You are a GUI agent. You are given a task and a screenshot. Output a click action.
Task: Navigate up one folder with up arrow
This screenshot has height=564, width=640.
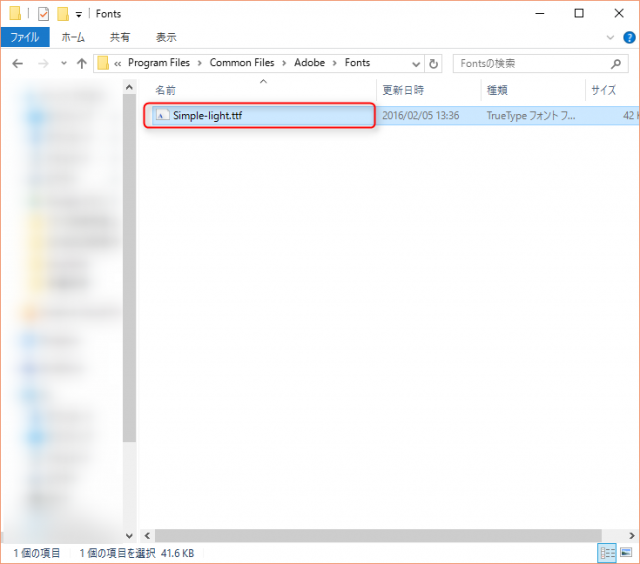click(81, 63)
